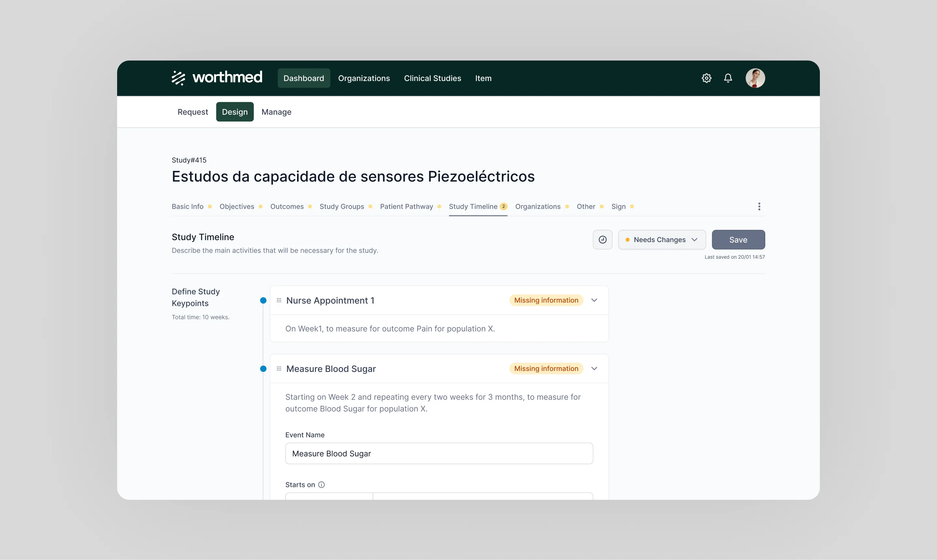Open the Sign section tab

pyautogui.click(x=622, y=206)
